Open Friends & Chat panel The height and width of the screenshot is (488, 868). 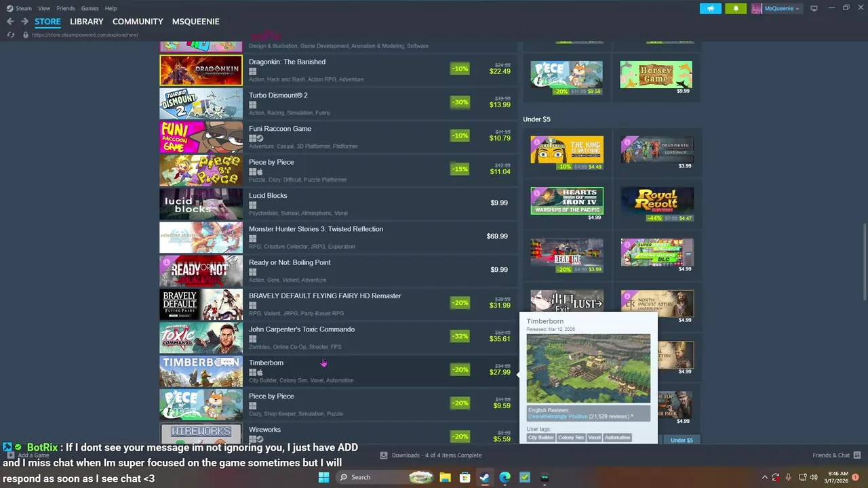click(836, 455)
